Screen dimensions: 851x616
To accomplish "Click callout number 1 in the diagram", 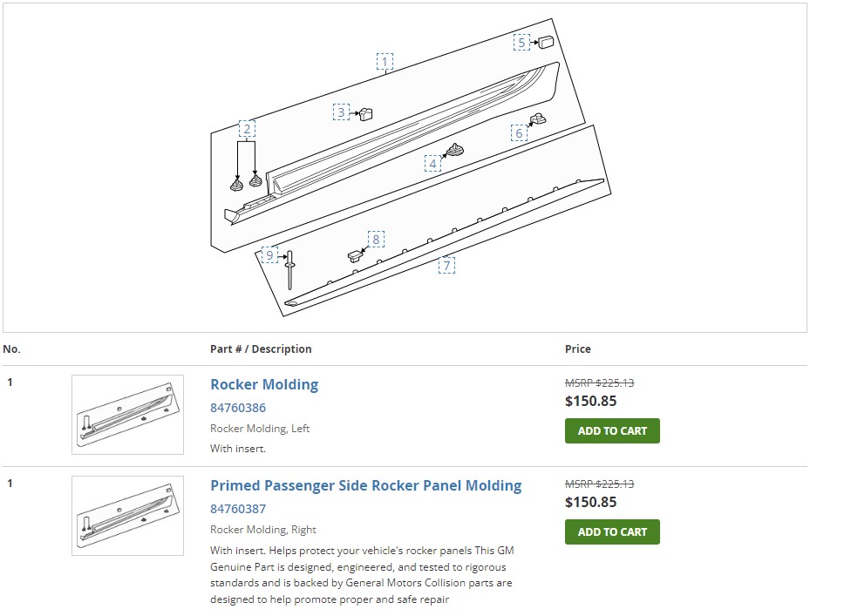I will pos(385,62).
